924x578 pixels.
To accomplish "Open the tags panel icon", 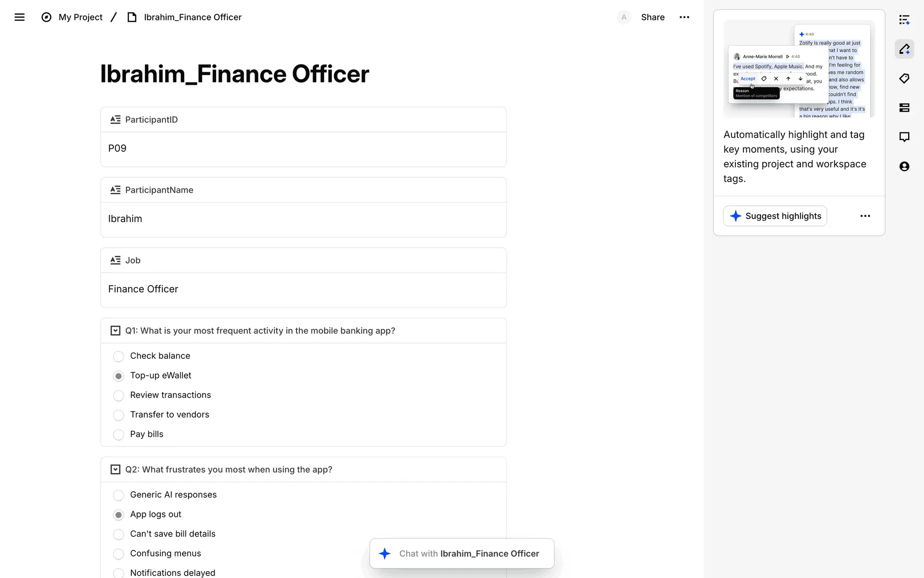I will [x=904, y=79].
